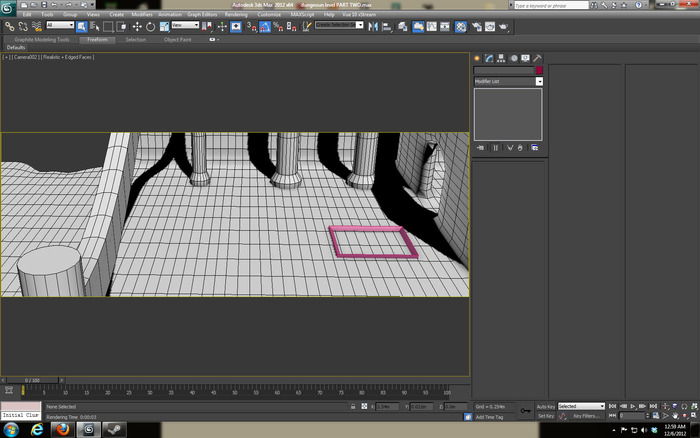
Task: Choose the Rectangular Selection Region tool
Action: coord(108,27)
